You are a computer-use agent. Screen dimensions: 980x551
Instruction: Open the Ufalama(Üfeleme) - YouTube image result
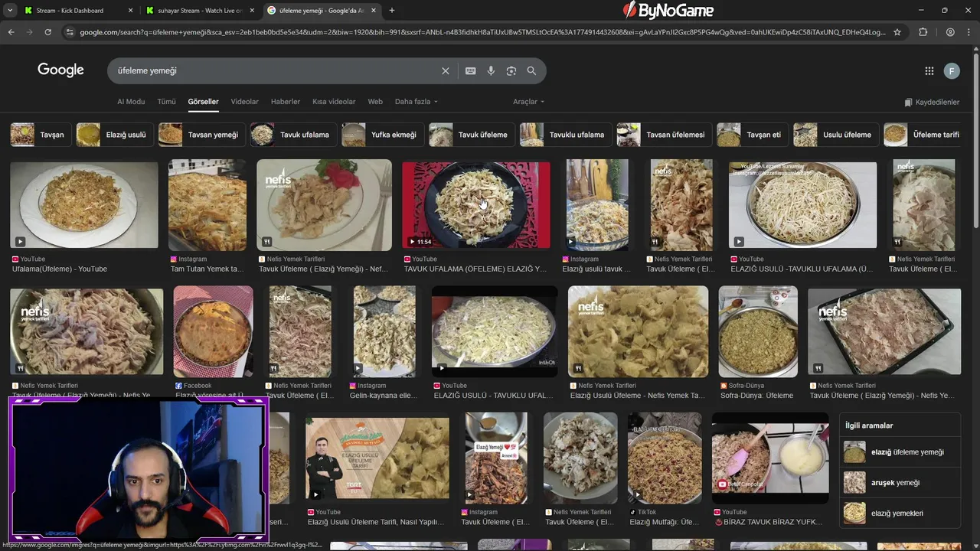click(x=84, y=204)
